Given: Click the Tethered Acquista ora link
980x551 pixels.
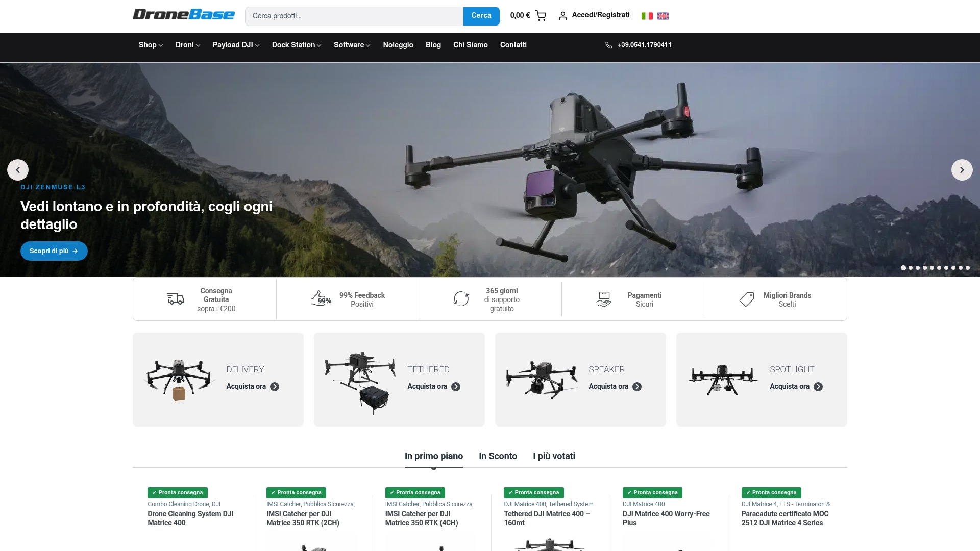Looking at the screenshot, I should [427, 387].
